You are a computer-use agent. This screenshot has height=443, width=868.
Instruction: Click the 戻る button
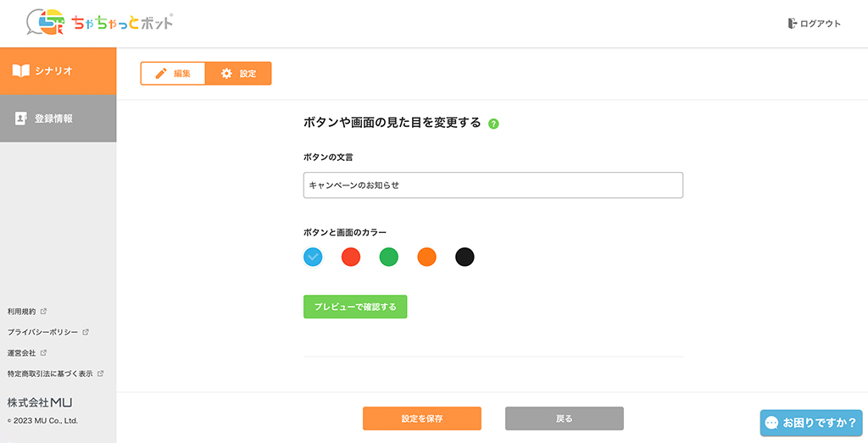[564, 418]
